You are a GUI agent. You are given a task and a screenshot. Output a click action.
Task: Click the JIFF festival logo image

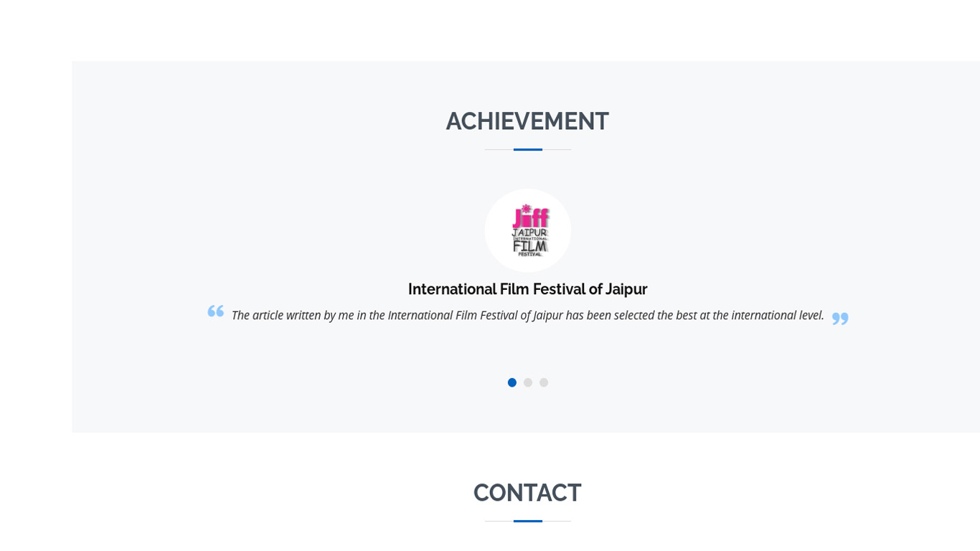[528, 230]
